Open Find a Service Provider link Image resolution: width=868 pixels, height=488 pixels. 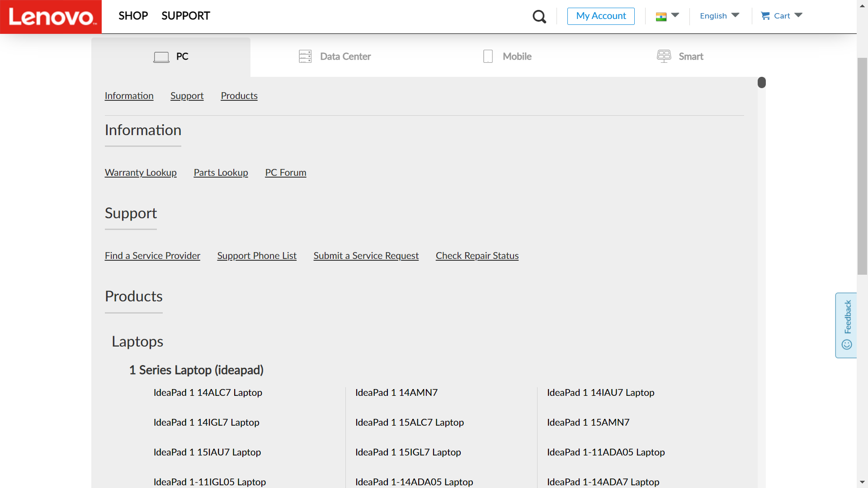(x=152, y=256)
